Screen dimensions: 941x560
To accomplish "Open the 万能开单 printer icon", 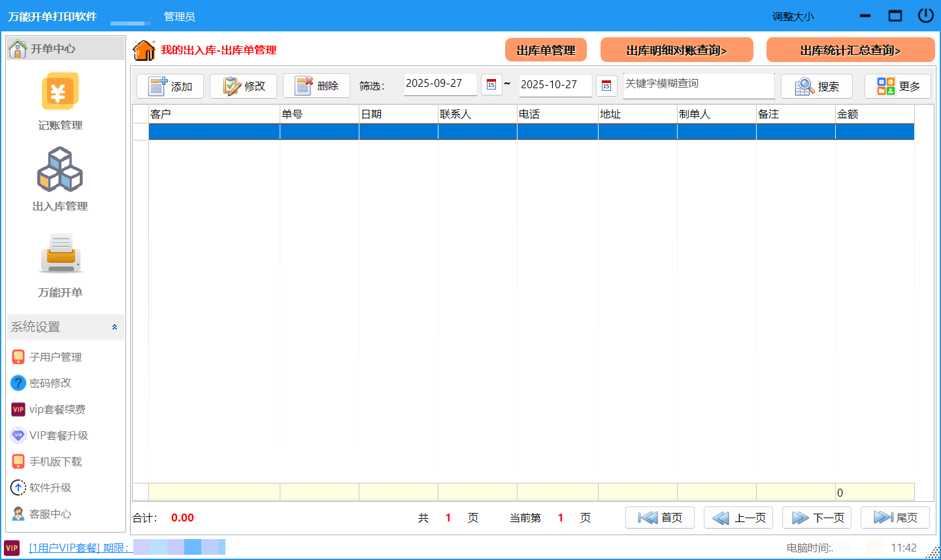I will point(61,254).
